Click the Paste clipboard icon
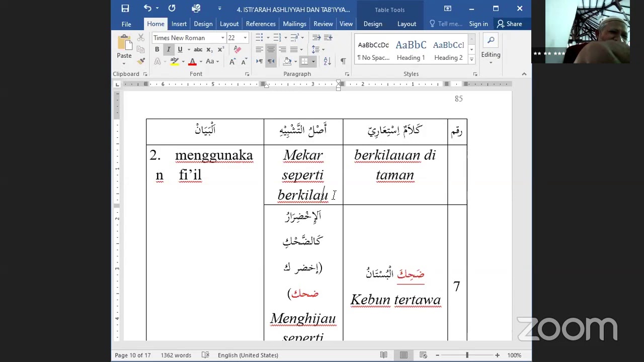 (x=124, y=43)
